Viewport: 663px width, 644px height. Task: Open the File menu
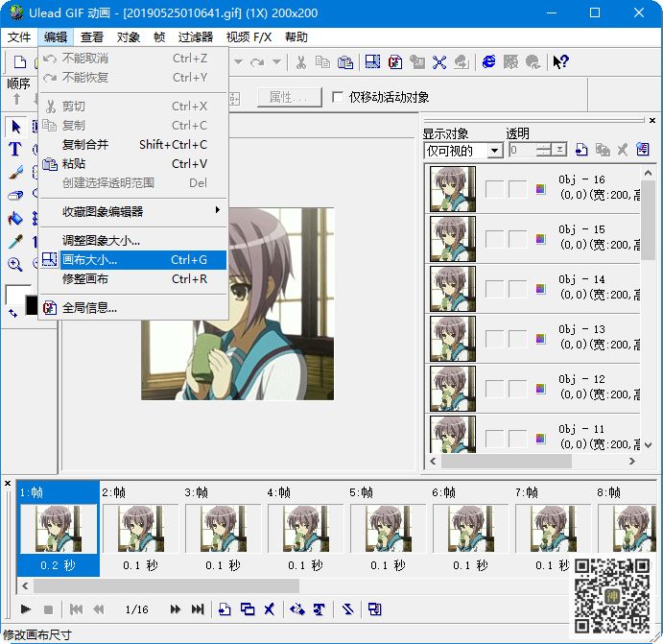pos(19,37)
